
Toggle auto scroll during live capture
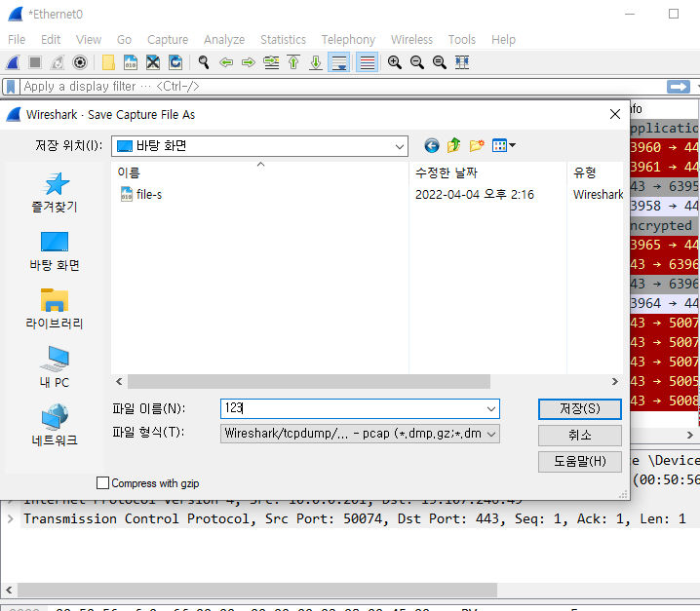[x=339, y=62]
